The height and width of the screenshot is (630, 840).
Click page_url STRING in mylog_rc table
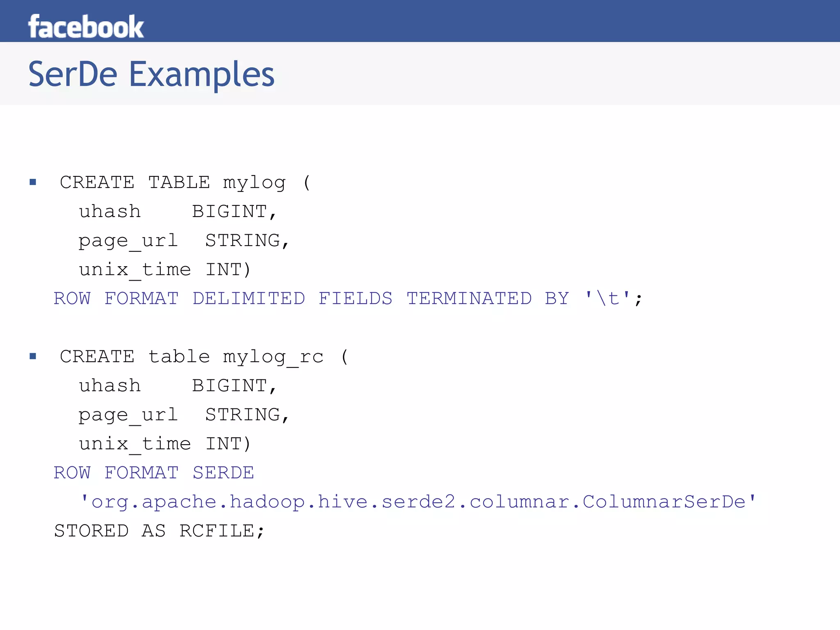185,415
